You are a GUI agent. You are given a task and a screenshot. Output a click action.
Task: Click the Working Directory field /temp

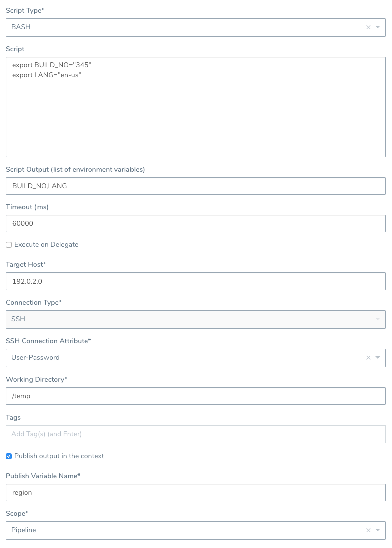click(195, 396)
